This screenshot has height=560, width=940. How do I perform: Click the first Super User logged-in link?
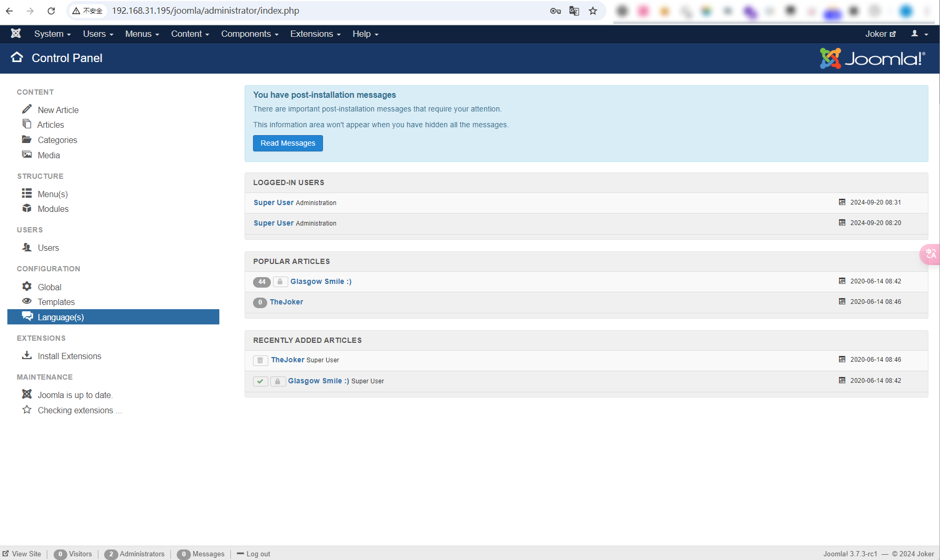tap(274, 202)
